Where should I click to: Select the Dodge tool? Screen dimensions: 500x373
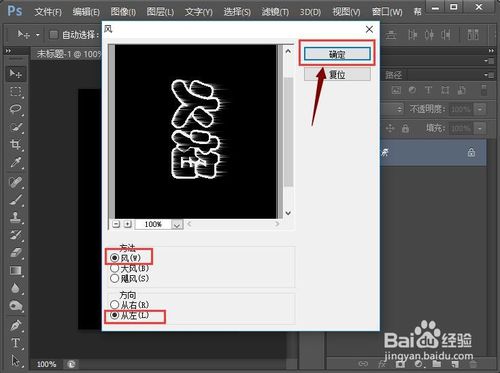15,306
